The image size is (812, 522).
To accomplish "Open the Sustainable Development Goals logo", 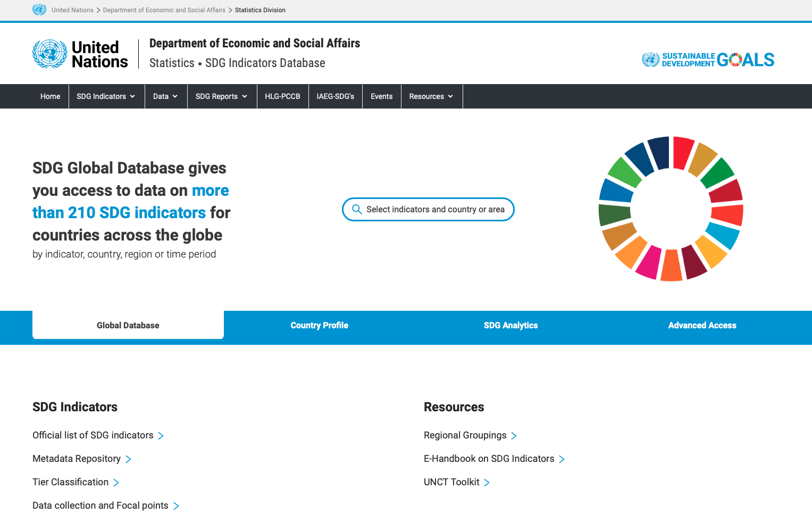I will coord(707,60).
